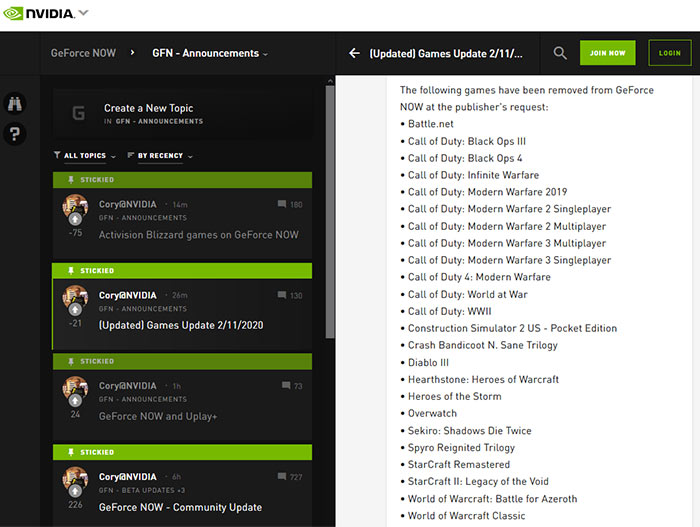Open the GeForce NOW breadcrumb
This screenshot has height=527, width=700.
tap(83, 53)
